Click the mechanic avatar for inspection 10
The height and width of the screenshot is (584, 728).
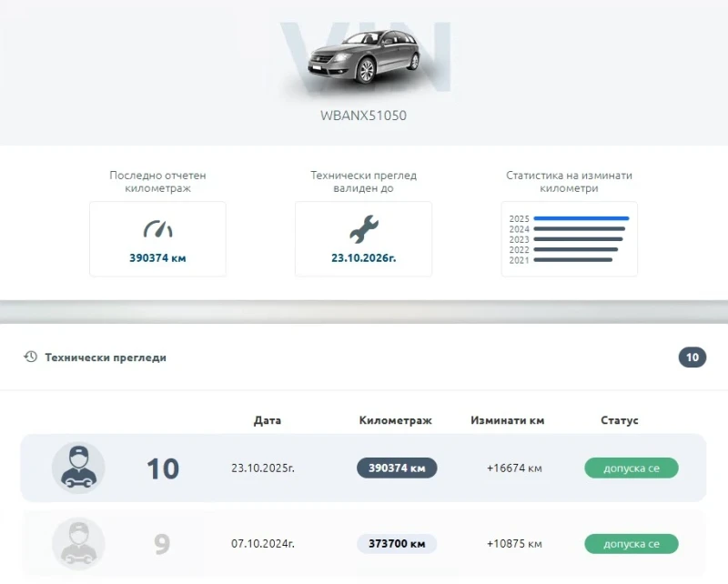[x=78, y=468]
